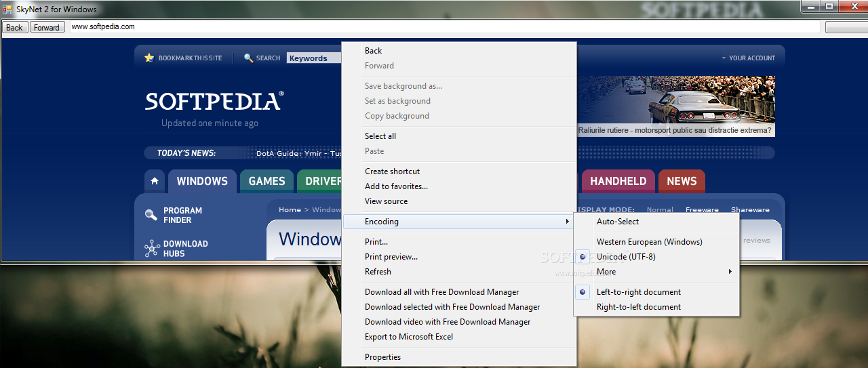Switch to the HANDHELD tab

click(x=618, y=181)
